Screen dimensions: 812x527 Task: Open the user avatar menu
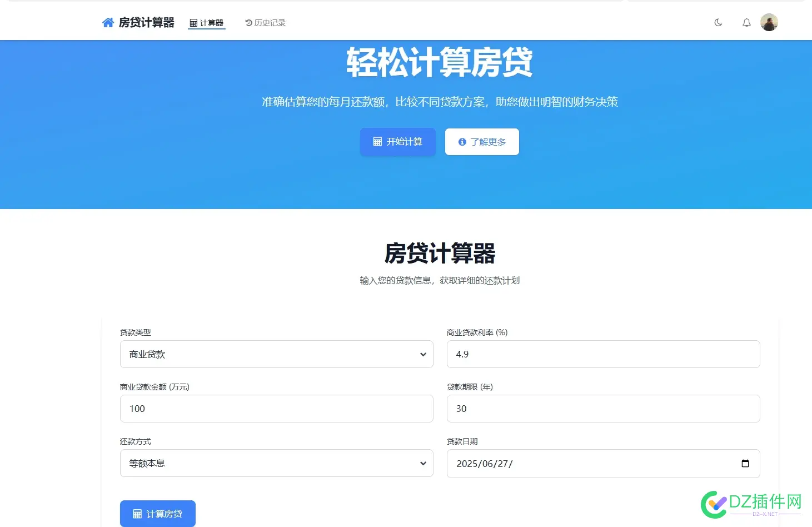click(x=769, y=22)
